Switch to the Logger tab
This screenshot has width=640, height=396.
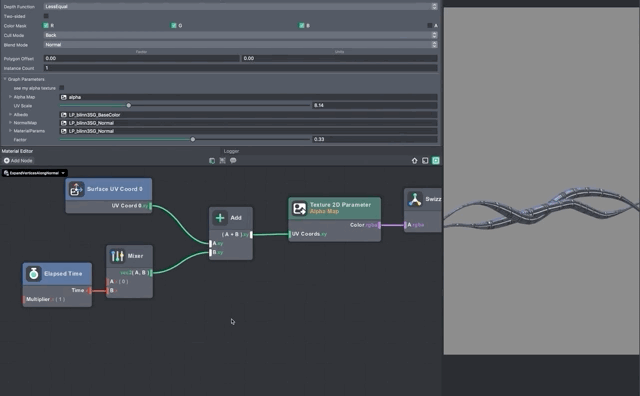pos(231,151)
